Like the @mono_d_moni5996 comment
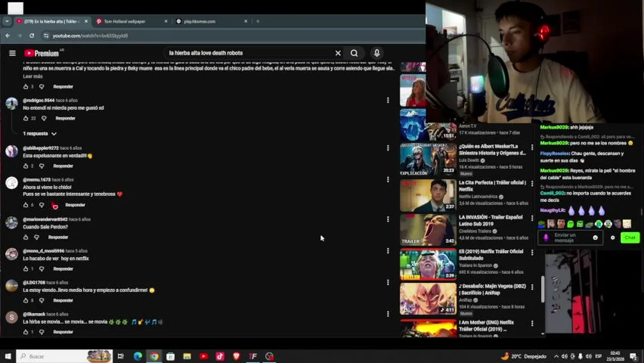This screenshot has width=644, height=363. 26,269
